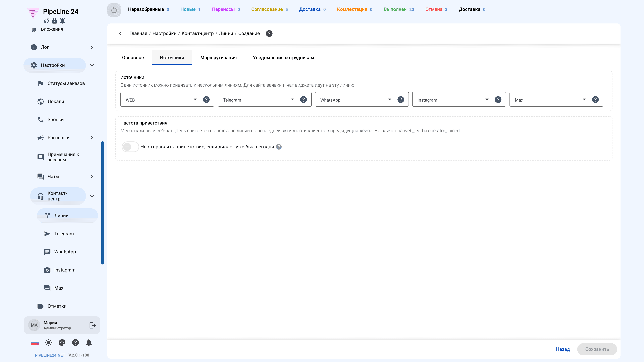
Task: Switch brightness mode via sun icon
Action: (48, 343)
